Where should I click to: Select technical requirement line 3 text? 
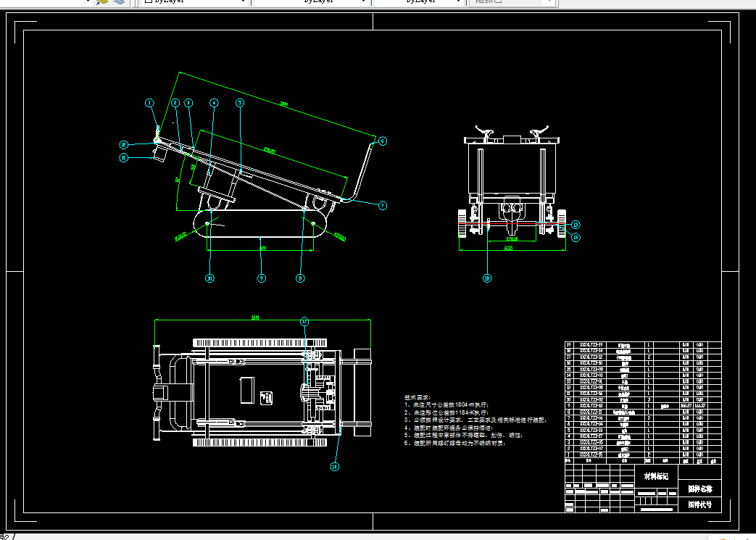(475, 420)
